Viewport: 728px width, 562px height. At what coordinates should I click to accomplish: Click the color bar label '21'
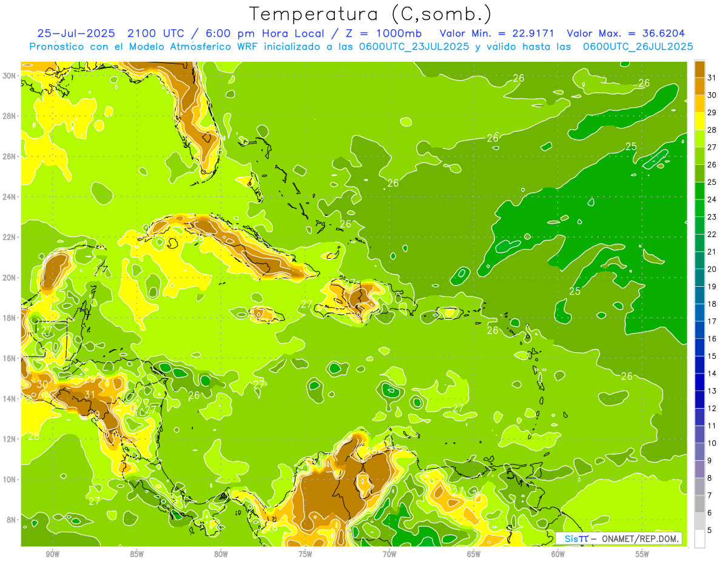(712, 252)
